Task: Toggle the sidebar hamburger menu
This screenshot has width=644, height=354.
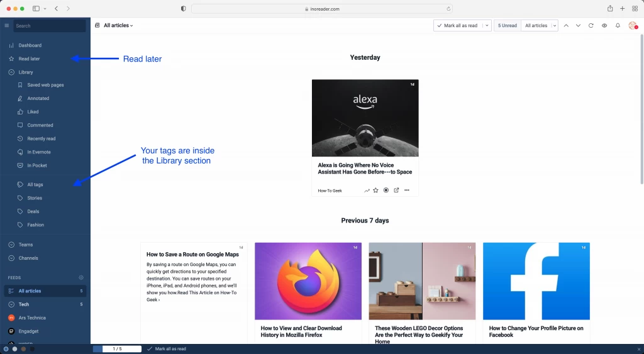Action: pyautogui.click(x=6, y=25)
